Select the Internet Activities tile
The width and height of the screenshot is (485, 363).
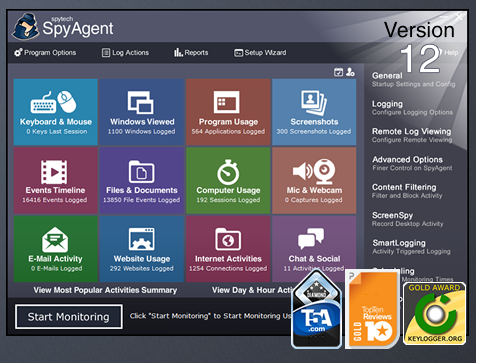(x=228, y=249)
